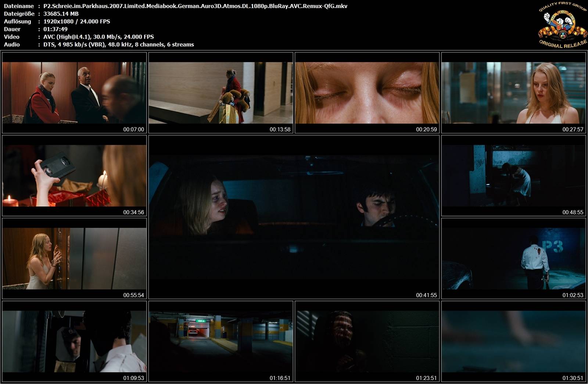Click the 01:16:51 timestamp
This screenshot has height=384, width=588.
(x=280, y=378)
